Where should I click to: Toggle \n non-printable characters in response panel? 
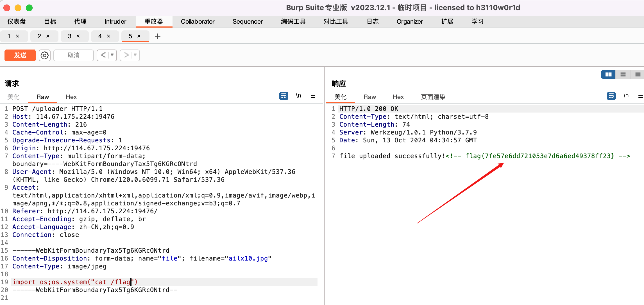[x=626, y=96]
